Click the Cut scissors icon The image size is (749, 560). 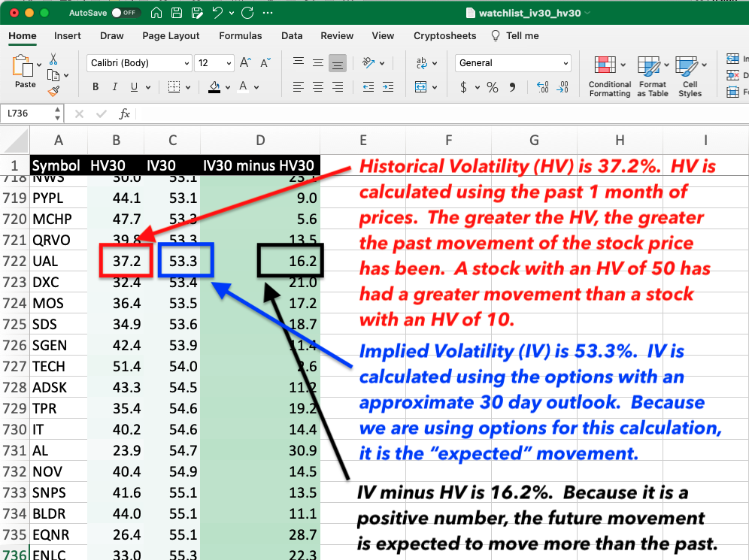click(x=53, y=59)
